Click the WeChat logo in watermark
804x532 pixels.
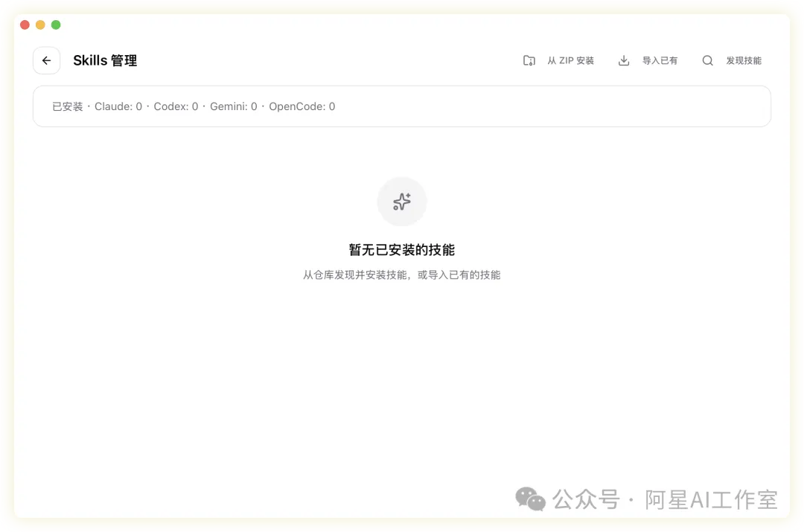tap(531, 499)
